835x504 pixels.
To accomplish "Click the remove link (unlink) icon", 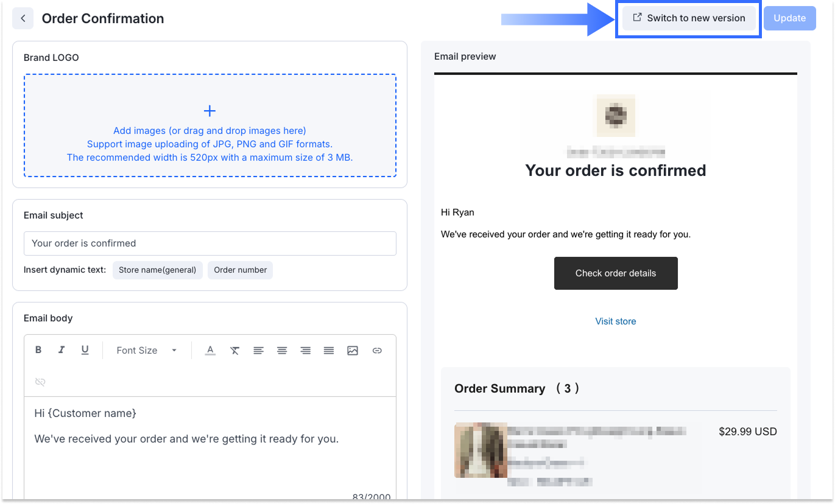I will click(x=40, y=382).
